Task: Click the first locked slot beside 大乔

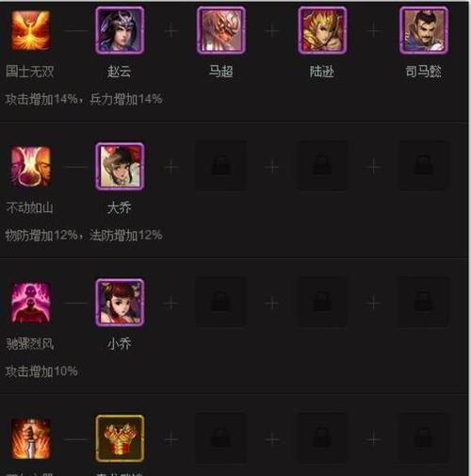Action: pos(221,166)
